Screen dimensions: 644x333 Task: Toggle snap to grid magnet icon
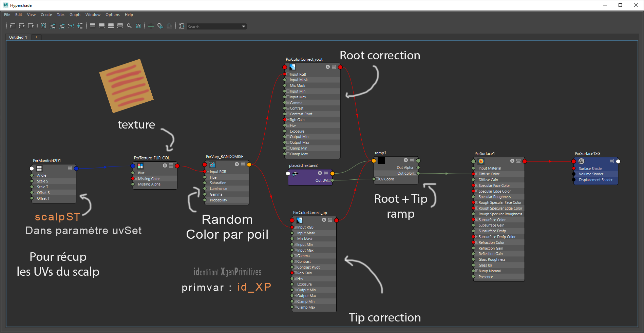point(160,26)
